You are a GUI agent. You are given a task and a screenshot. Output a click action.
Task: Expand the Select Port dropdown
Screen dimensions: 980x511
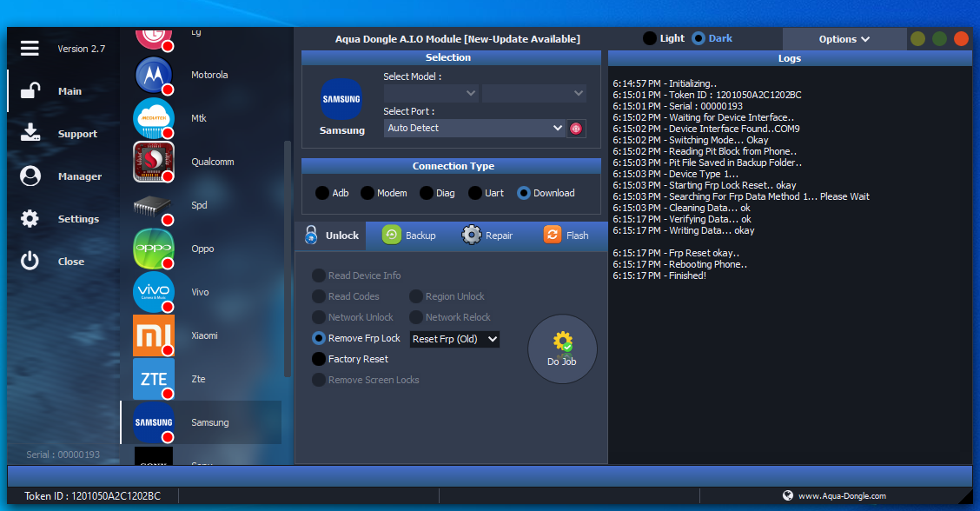pyautogui.click(x=474, y=128)
